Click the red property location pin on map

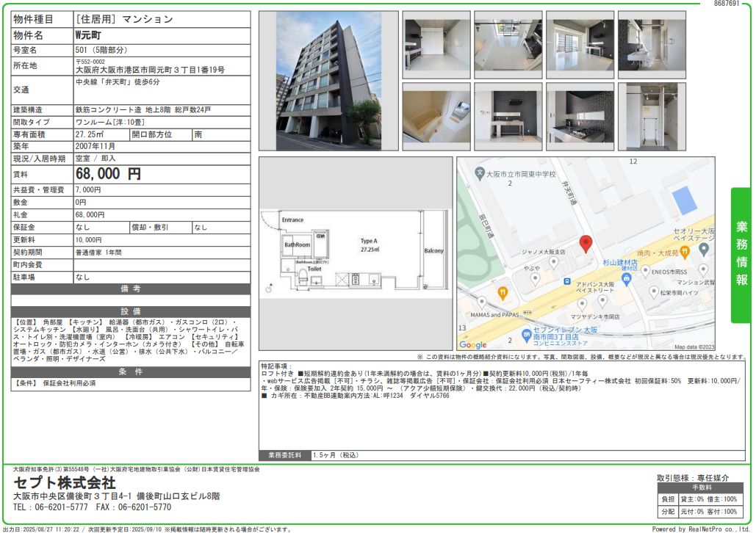click(585, 244)
